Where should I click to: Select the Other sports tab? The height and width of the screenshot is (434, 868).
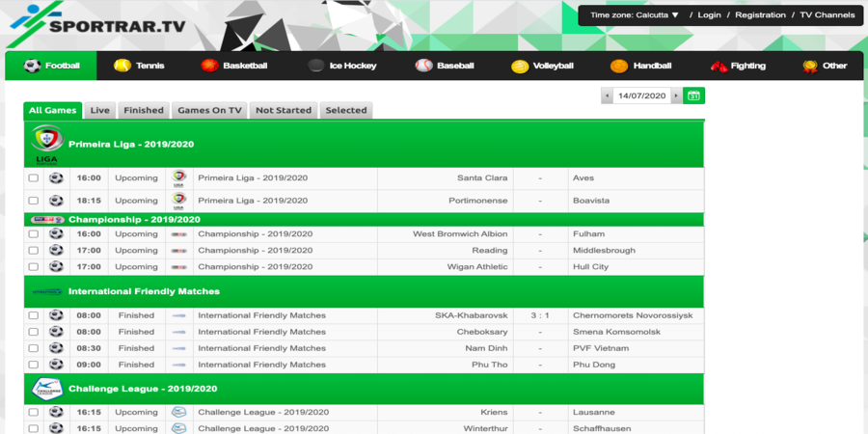click(x=825, y=66)
